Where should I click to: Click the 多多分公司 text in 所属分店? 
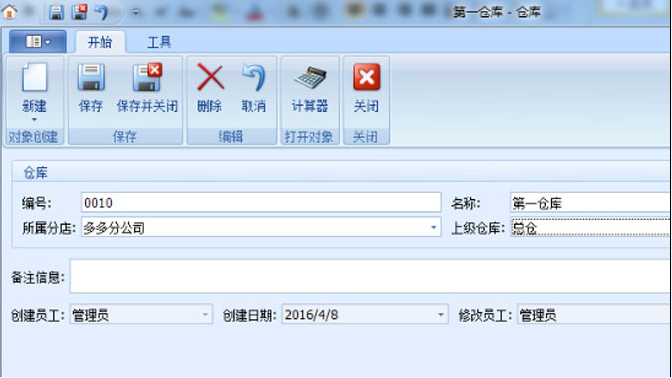(114, 228)
